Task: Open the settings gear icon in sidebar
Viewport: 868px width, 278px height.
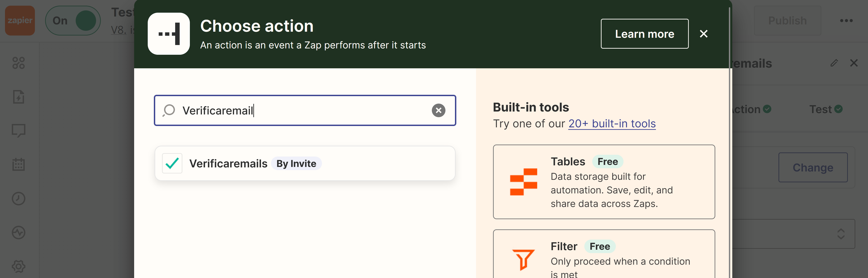Action: pos(19,266)
